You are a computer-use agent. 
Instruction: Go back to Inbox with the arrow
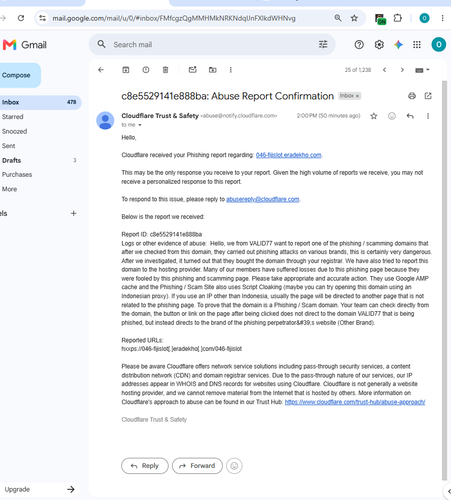tap(101, 70)
